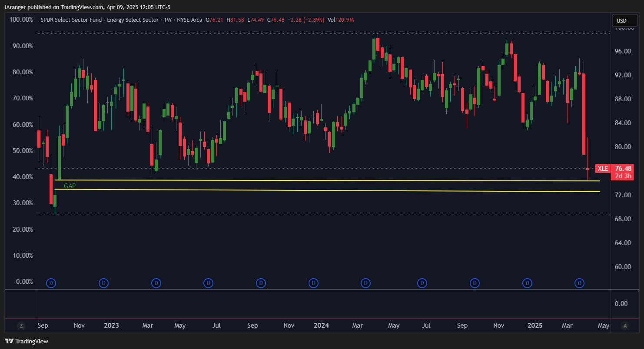644x349 pixels.
Task: Click the last dividend marker in March 2025
Action: coord(579,283)
